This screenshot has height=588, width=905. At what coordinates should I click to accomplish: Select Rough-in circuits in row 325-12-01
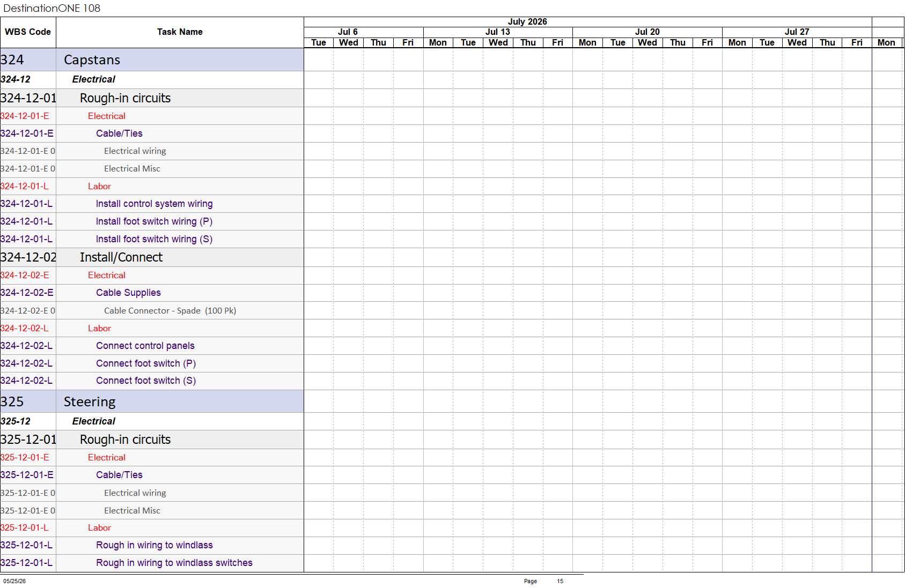pyautogui.click(x=125, y=440)
